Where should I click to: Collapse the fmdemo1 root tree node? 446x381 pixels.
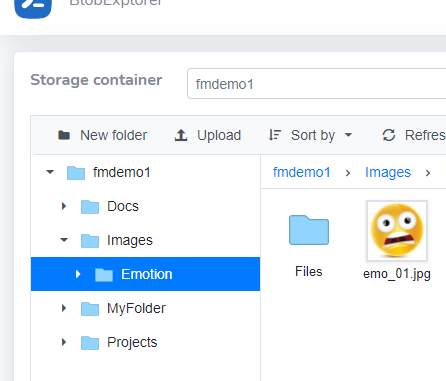tap(50, 172)
